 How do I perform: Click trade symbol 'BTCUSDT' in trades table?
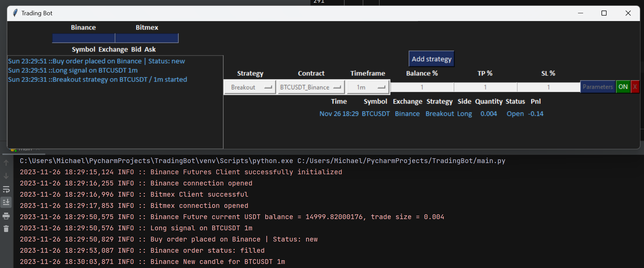(376, 114)
